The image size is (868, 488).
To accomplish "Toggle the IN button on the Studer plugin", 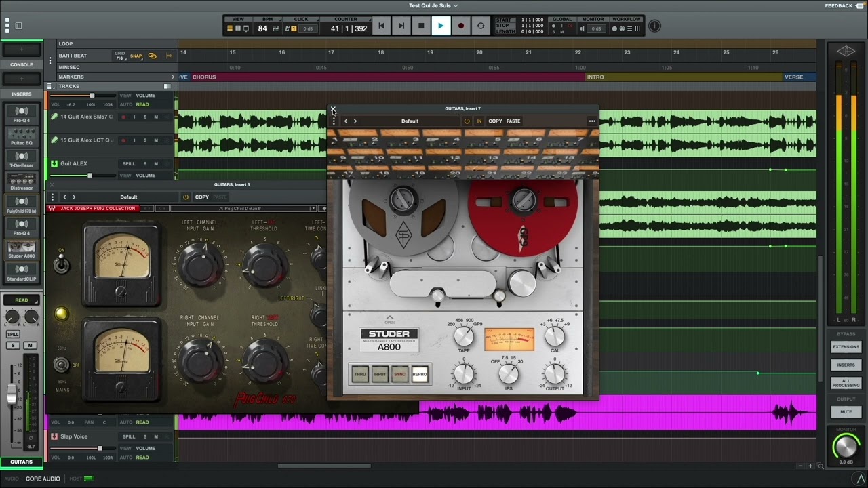I will coord(479,121).
